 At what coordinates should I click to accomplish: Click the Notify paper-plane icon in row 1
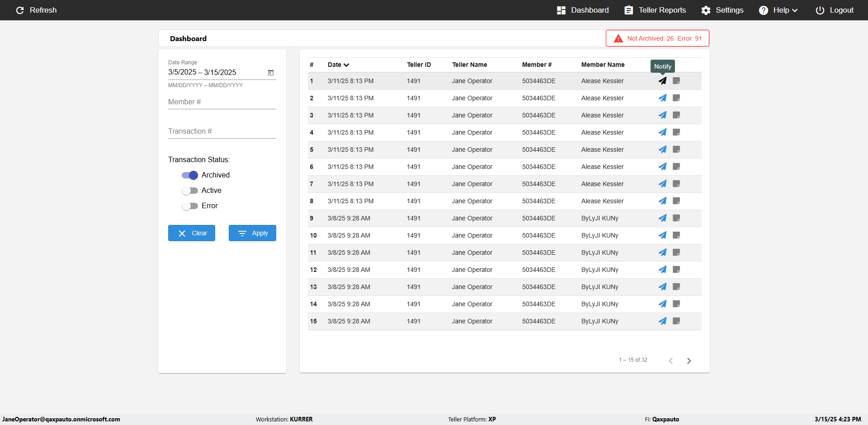pos(662,81)
